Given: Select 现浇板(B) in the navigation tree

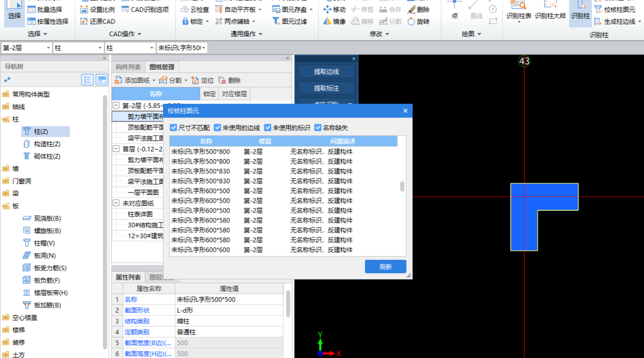Looking at the screenshot, I should coord(42,218).
